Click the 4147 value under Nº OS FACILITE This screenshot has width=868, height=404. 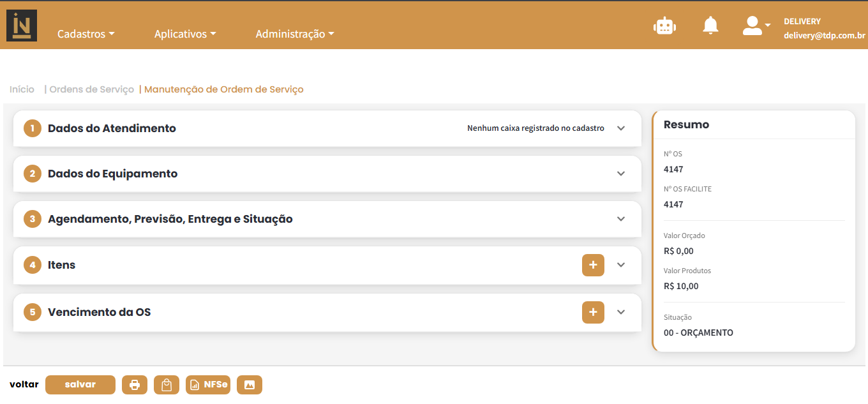(x=673, y=204)
